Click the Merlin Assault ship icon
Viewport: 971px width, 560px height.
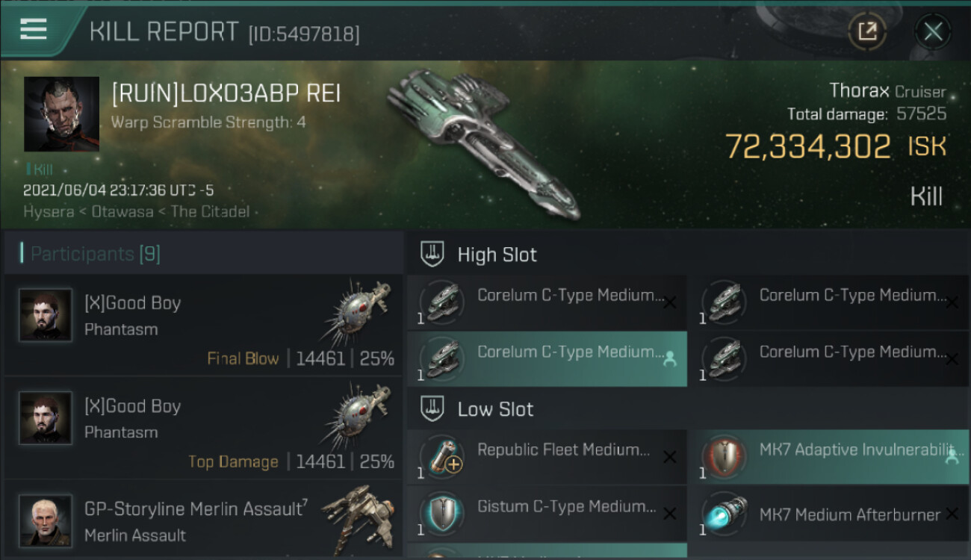357,517
